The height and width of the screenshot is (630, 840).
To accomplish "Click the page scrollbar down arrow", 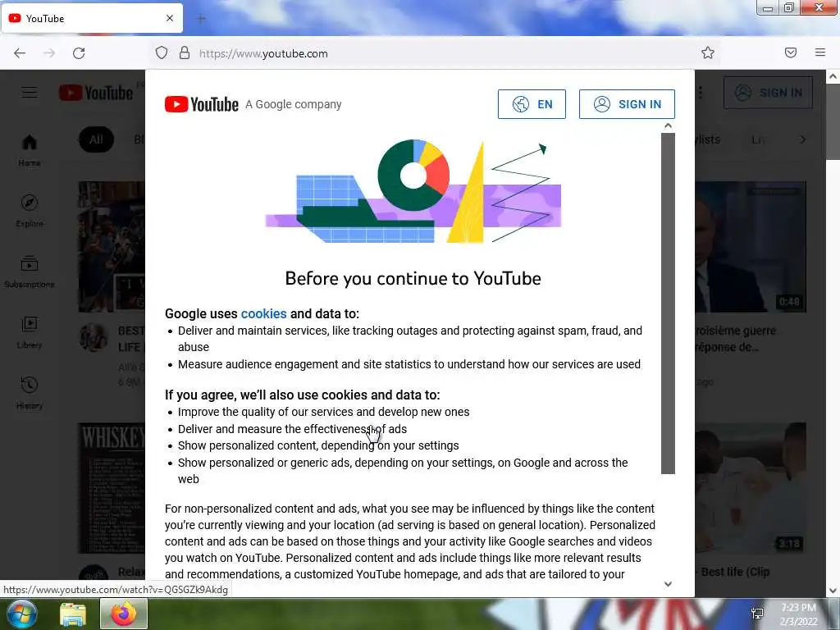I will point(833,591).
